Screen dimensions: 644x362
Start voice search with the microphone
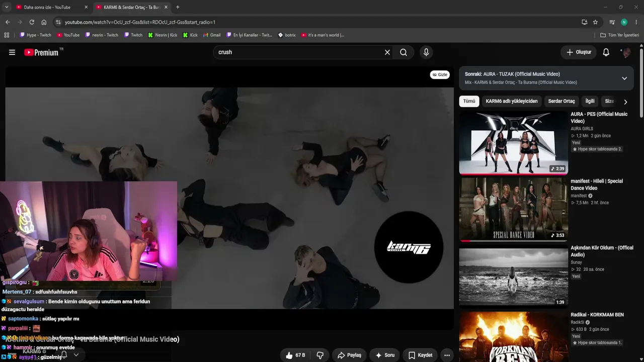pos(426,52)
